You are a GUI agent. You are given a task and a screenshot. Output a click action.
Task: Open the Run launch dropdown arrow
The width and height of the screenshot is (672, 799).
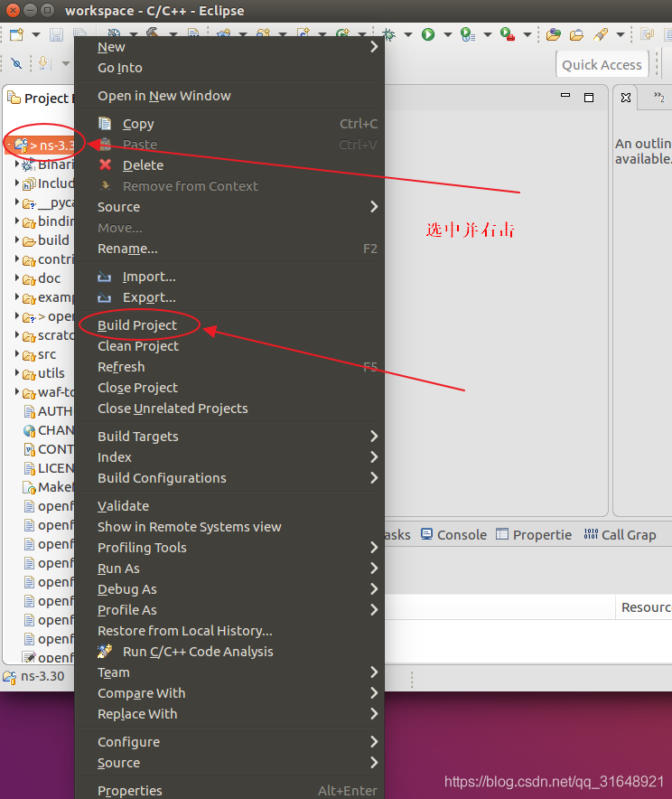tap(447, 34)
